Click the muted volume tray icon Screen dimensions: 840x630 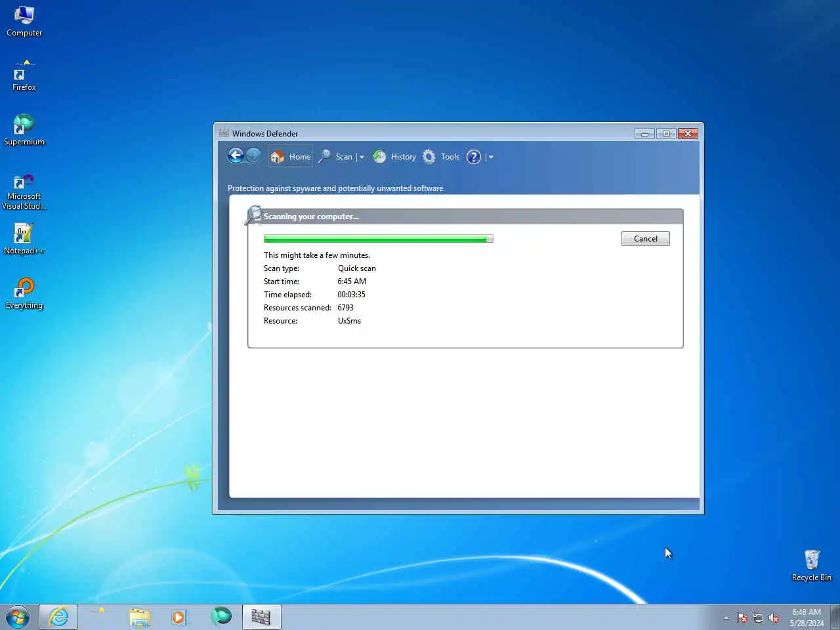(774, 618)
